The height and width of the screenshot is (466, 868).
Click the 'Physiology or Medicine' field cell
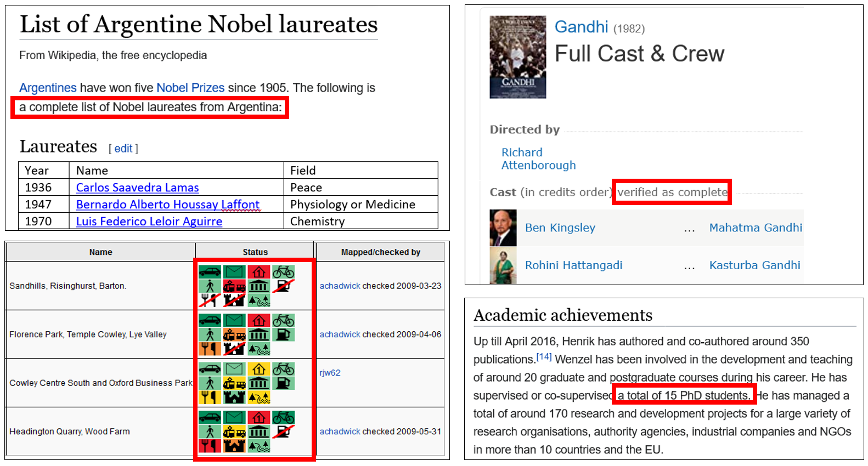(361, 204)
